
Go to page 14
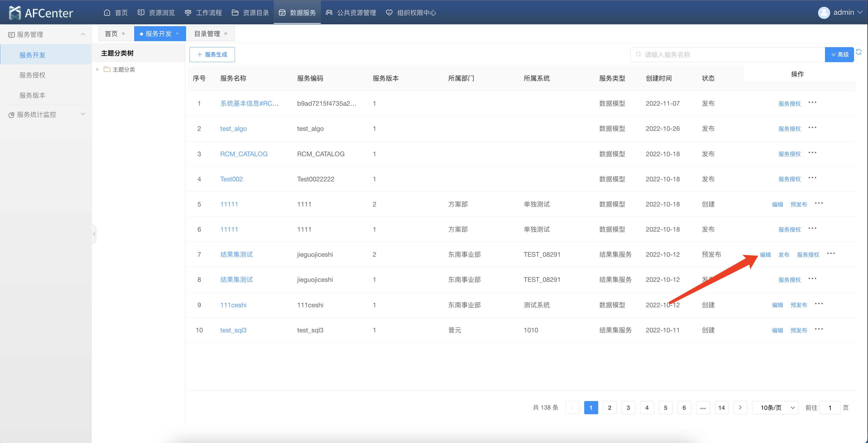coord(721,407)
